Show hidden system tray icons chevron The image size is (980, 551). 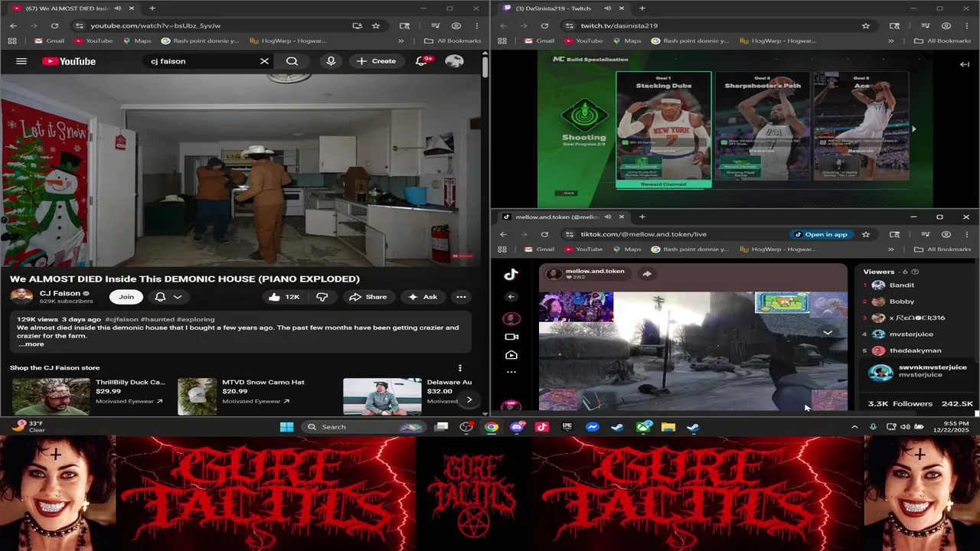854,427
